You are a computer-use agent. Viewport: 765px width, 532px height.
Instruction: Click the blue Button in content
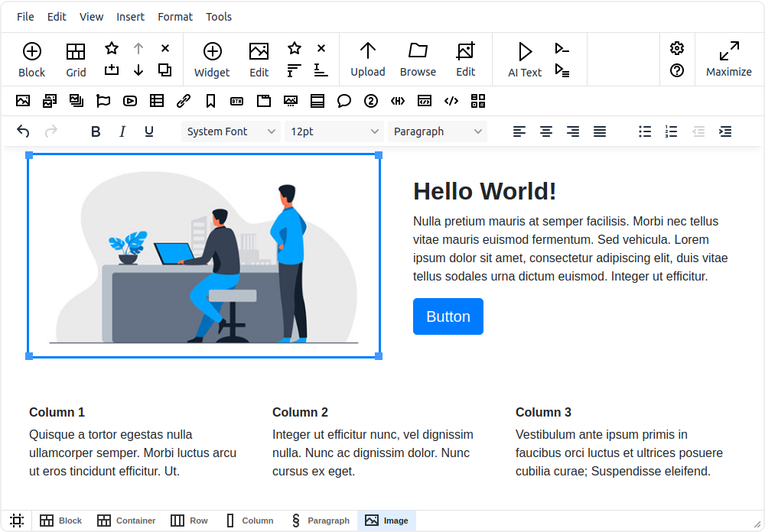[448, 316]
